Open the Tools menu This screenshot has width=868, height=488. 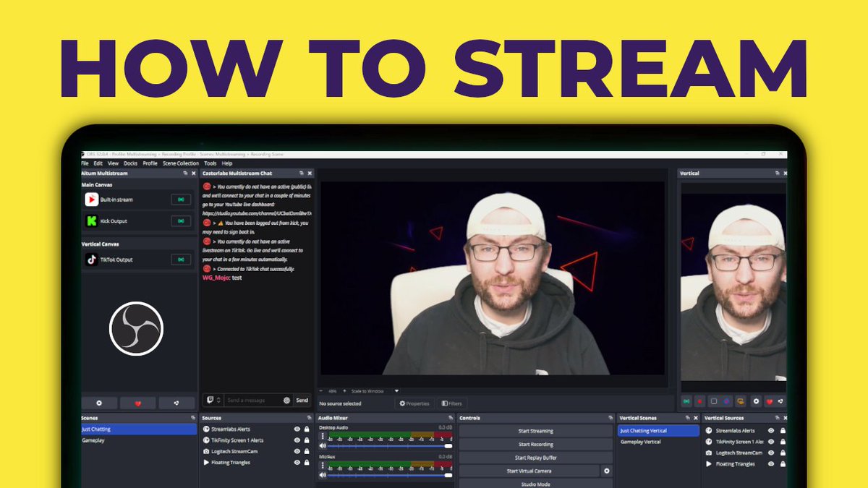pos(210,163)
